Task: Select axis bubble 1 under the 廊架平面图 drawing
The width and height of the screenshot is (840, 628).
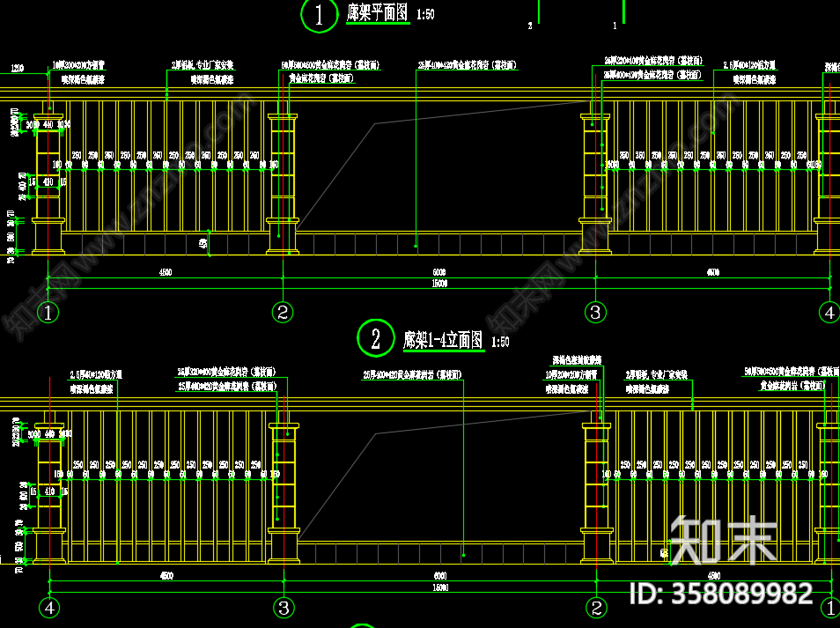Action: pyautogui.click(x=48, y=312)
